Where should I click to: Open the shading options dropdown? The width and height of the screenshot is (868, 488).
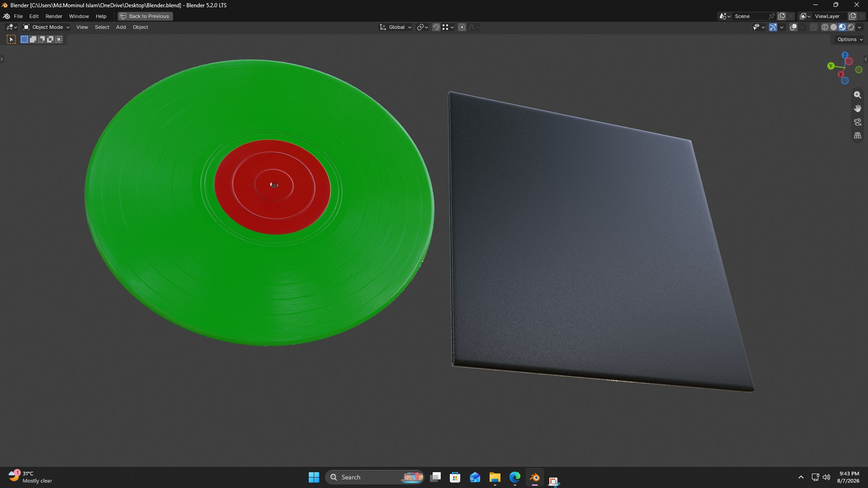click(x=859, y=27)
